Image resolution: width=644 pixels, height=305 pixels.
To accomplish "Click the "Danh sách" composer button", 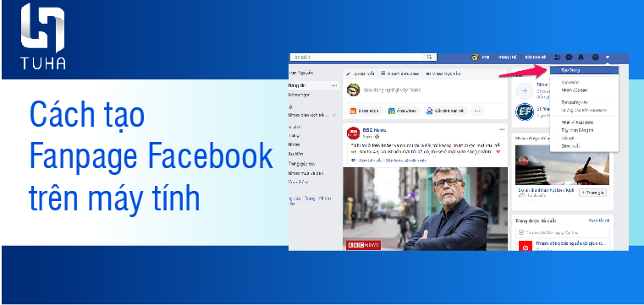I will click(x=365, y=111).
